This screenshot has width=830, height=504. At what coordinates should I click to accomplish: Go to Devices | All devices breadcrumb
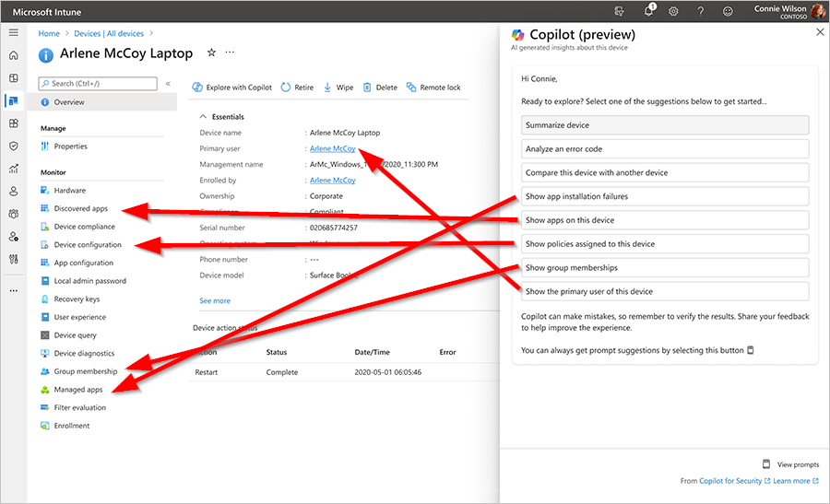[x=109, y=33]
